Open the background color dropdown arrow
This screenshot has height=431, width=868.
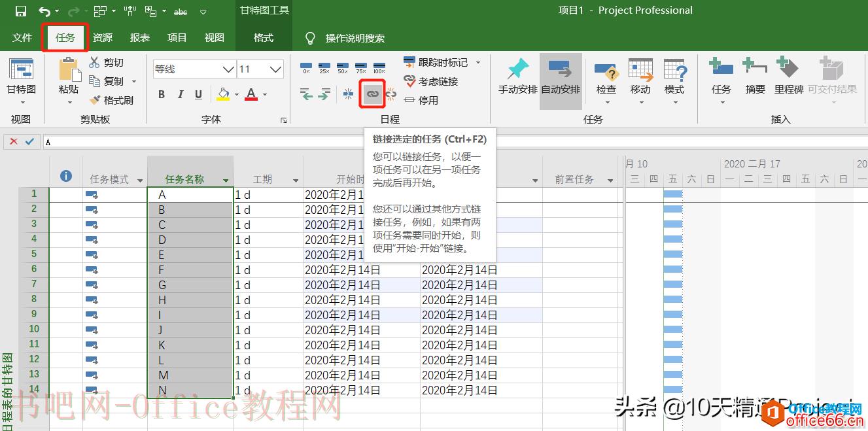[235, 95]
